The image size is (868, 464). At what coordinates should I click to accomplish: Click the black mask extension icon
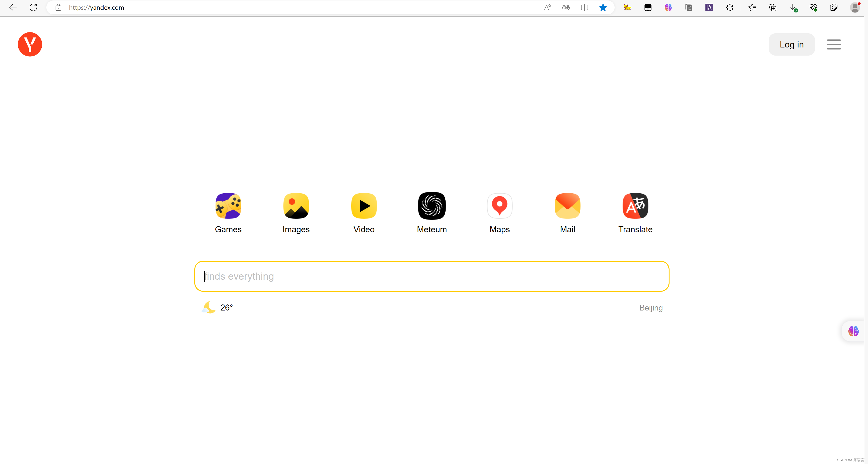[648, 7]
